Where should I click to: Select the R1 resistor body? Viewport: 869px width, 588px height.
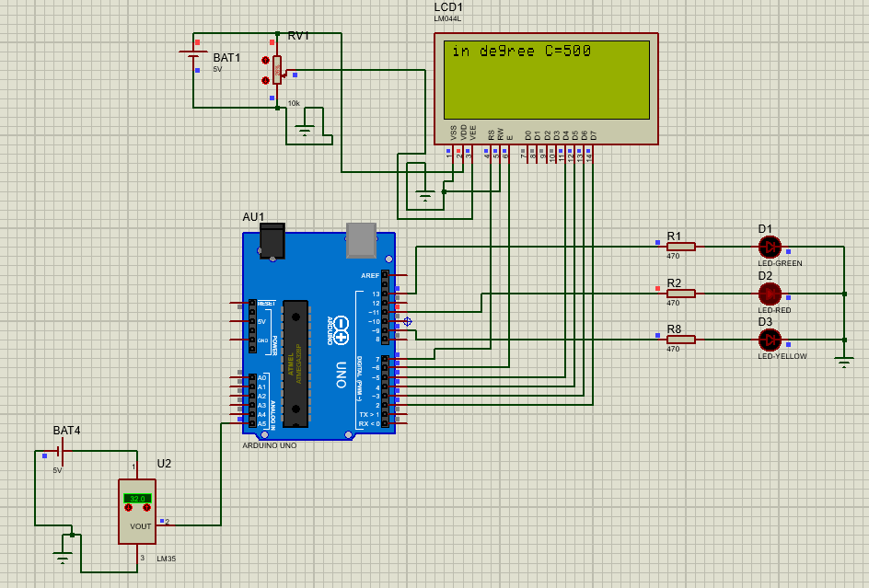click(680, 247)
